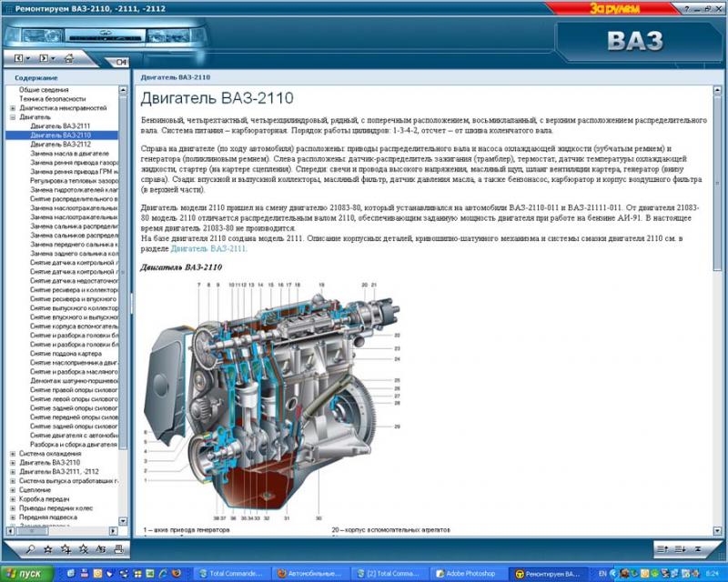This screenshot has width=728, height=582.
Task: Switch to the Автомобильные Firefox taskbar window
Action: 310,574
